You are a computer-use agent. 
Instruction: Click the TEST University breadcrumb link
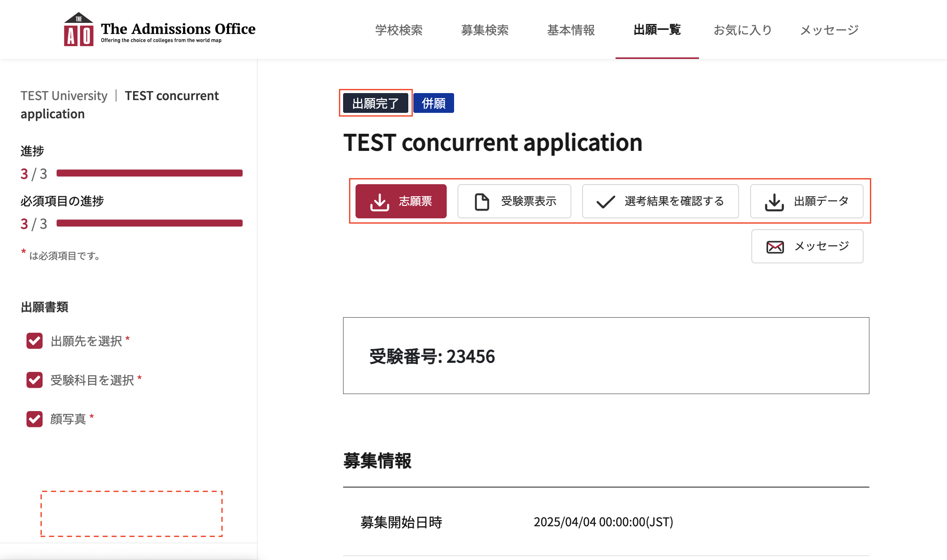[x=64, y=96]
